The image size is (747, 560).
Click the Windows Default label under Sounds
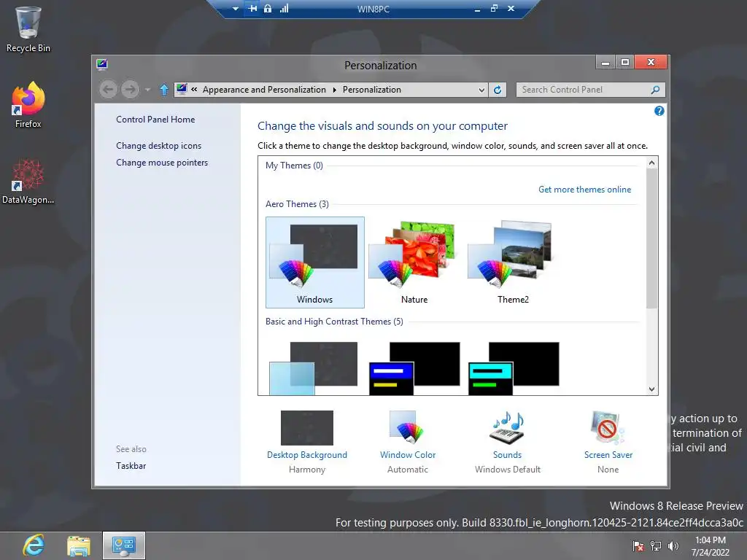tap(508, 470)
